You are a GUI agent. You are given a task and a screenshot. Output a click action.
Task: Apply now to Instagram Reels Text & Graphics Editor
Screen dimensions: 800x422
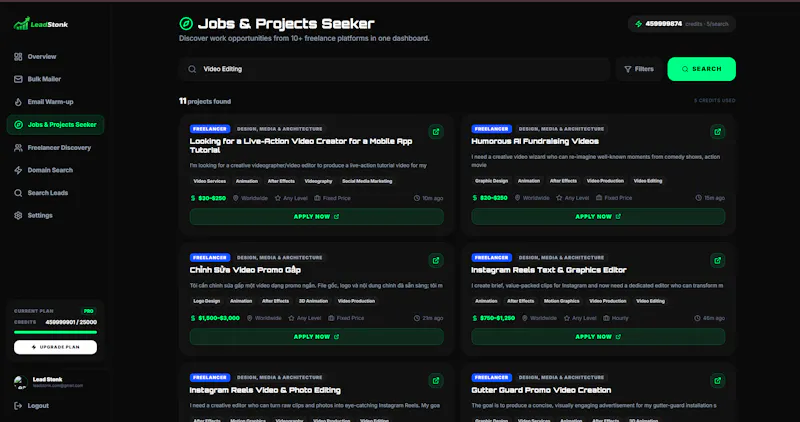point(598,337)
